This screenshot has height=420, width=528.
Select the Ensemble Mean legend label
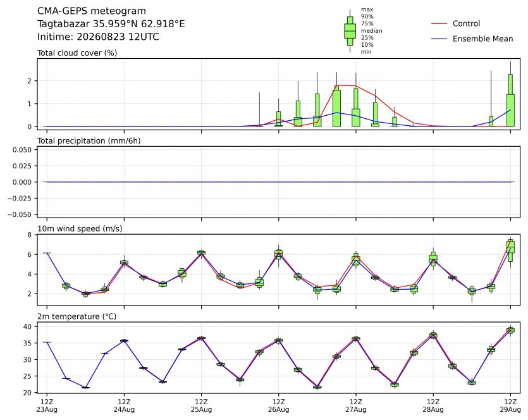click(x=482, y=39)
